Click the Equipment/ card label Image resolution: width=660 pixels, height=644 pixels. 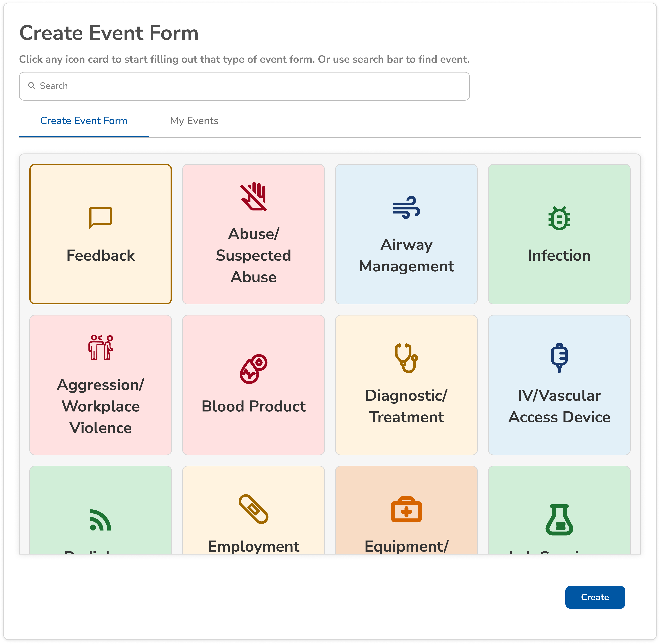406,546
